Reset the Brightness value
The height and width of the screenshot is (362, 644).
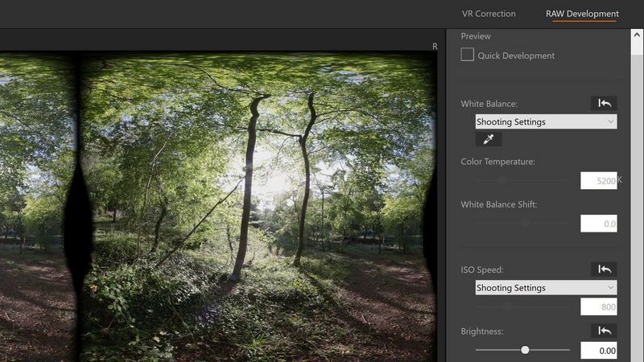[x=604, y=331]
